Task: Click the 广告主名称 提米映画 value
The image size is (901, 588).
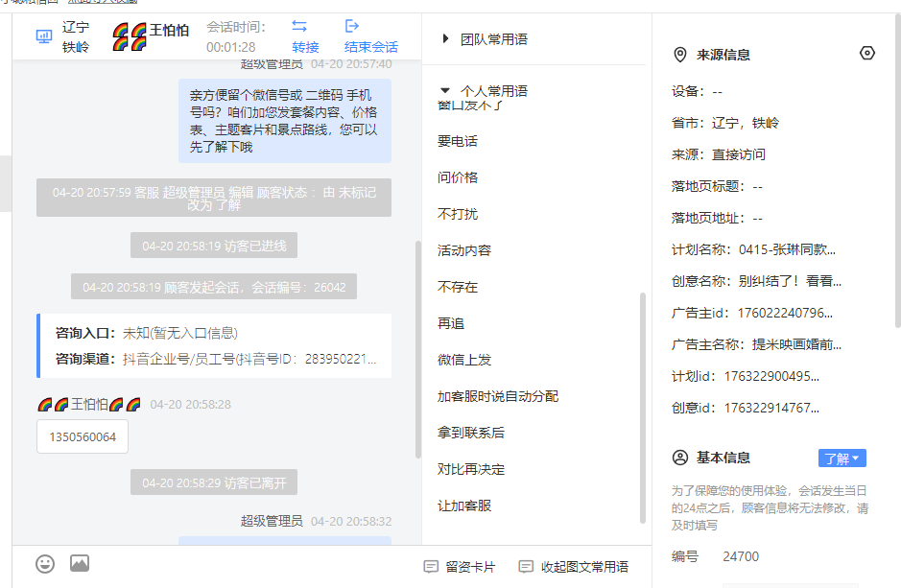Action: (796, 344)
